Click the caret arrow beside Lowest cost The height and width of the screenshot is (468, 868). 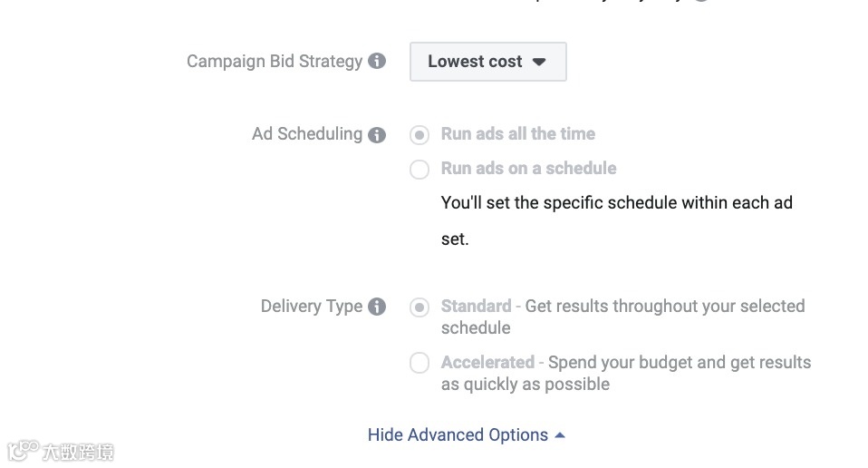(539, 62)
